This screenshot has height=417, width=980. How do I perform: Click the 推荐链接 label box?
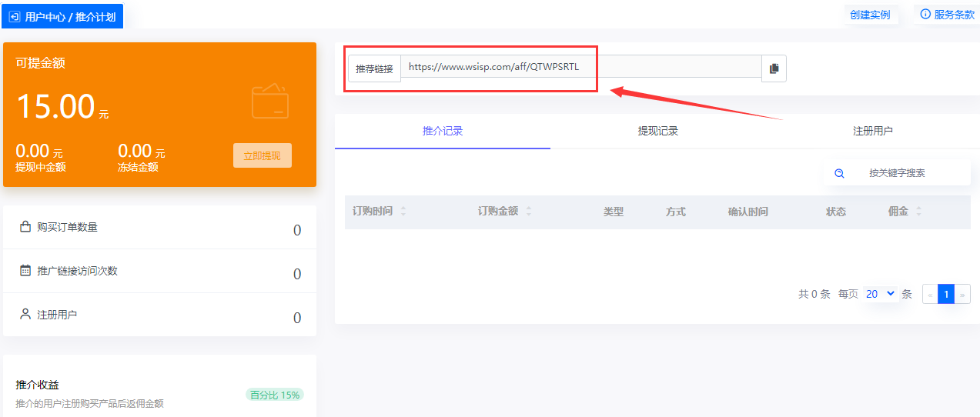374,68
